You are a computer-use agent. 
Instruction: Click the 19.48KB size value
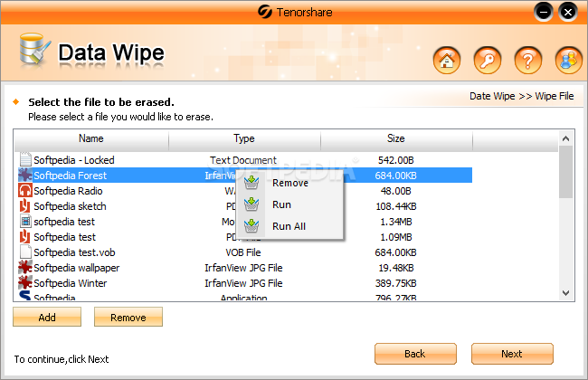396,268
